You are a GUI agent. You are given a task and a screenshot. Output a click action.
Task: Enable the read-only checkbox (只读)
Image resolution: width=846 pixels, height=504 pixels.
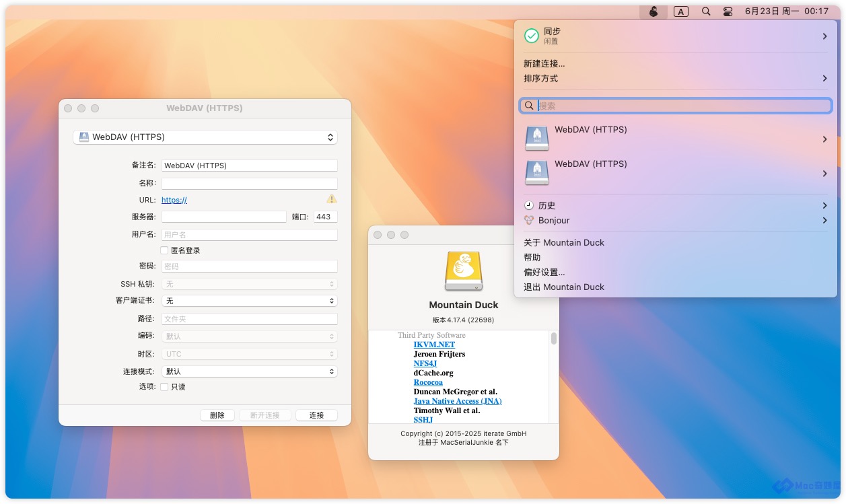pyautogui.click(x=164, y=387)
